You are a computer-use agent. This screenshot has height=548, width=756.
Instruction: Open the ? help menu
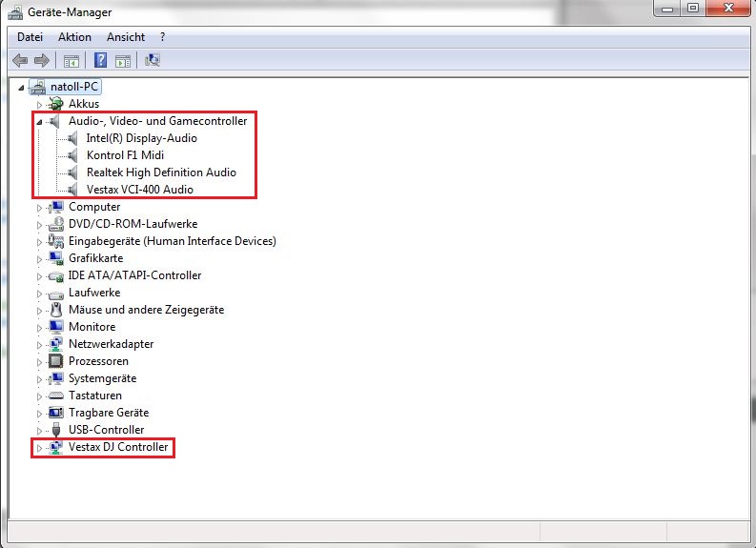[162, 37]
